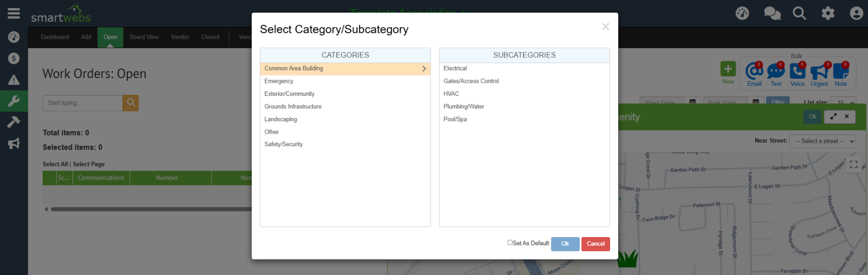The width and height of the screenshot is (868, 275).
Task: Expand the Common Area Building category arrow
Action: click(x=424, y=69)
